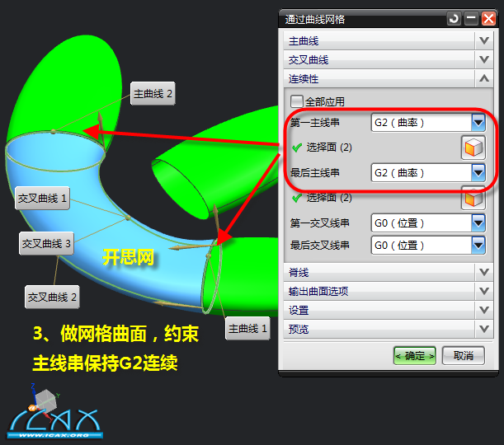Select the 主曲线 1 label in viewport

coord(247,328)
